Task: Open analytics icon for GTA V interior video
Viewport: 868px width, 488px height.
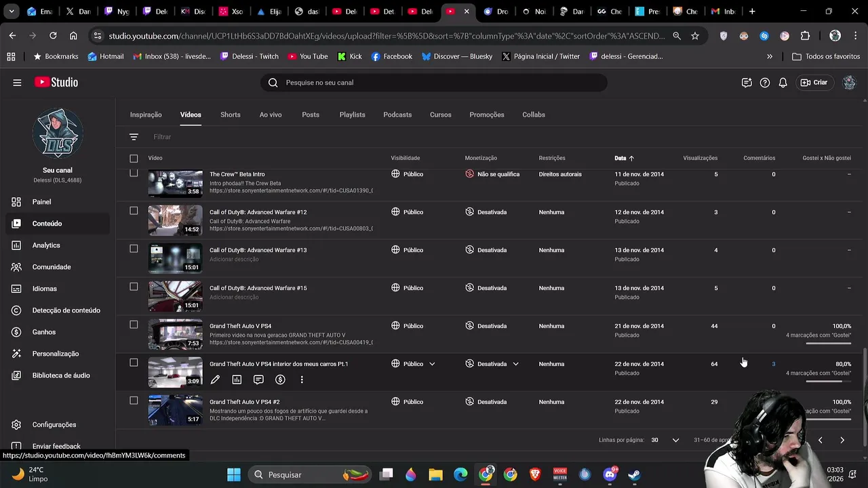Action: click(x=237, y=380)
